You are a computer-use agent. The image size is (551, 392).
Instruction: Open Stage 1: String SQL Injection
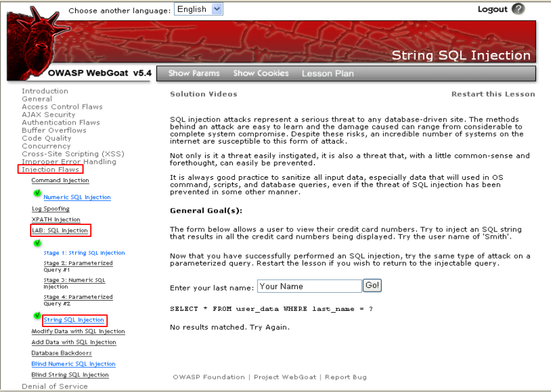pos(84,253)
